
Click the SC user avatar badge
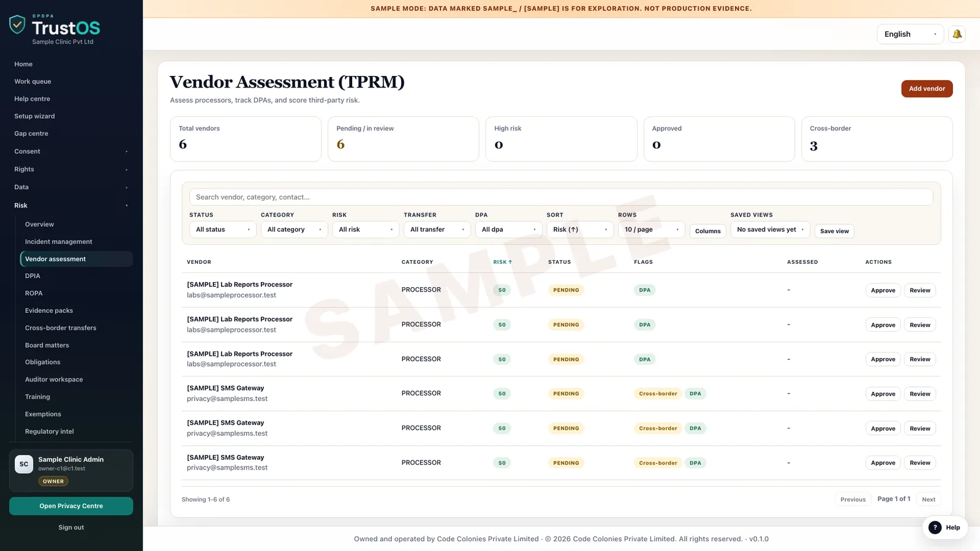(24, 464)
